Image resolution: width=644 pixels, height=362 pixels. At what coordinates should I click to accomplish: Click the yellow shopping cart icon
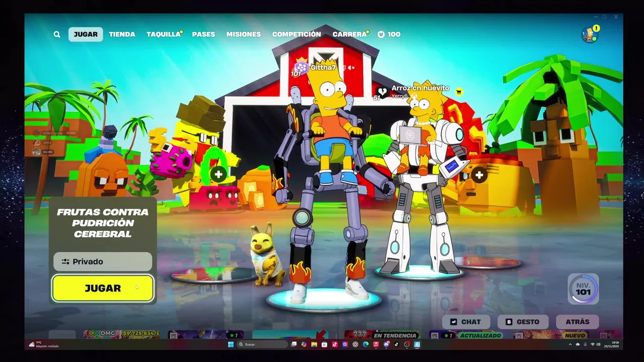point(459,92)
